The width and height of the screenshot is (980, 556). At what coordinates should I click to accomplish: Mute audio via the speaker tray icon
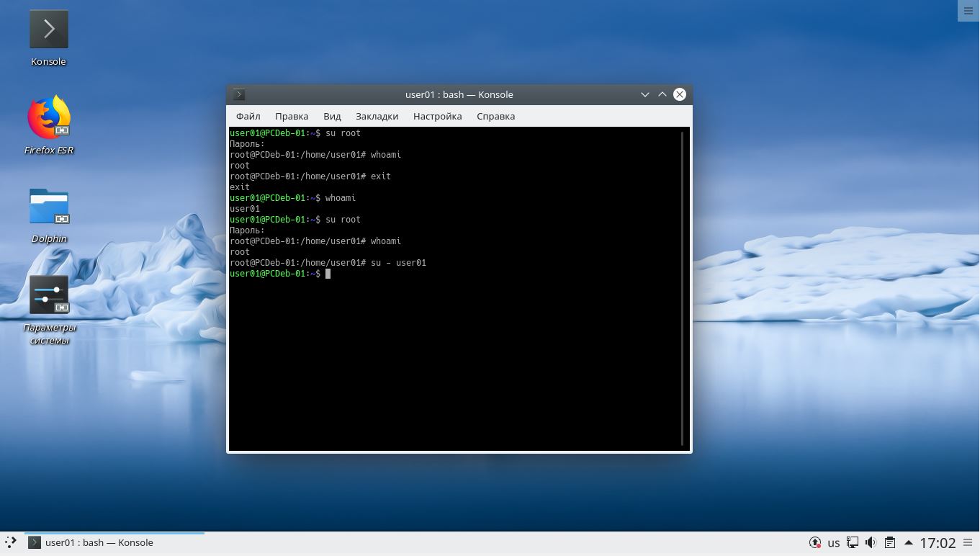(871, 542)
